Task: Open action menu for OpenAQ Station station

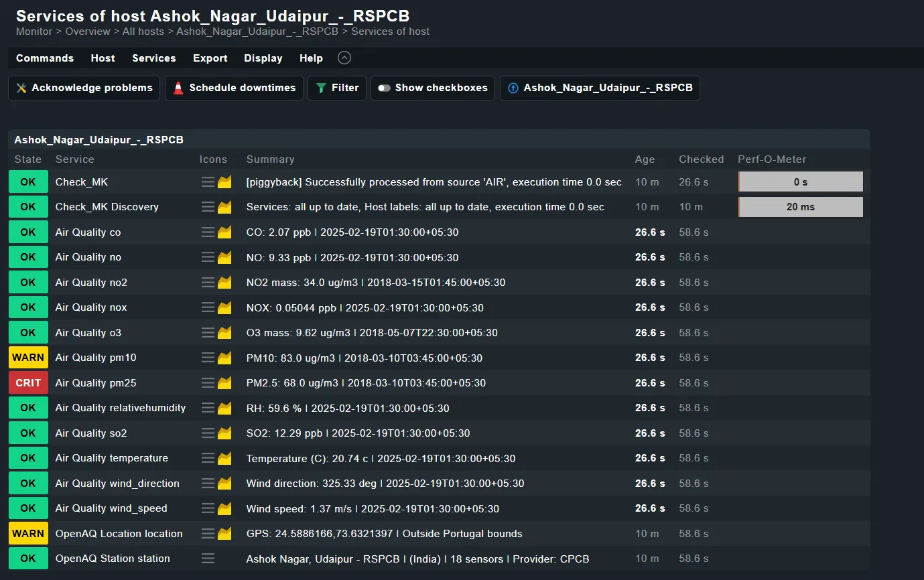Action: click(208, 559)
